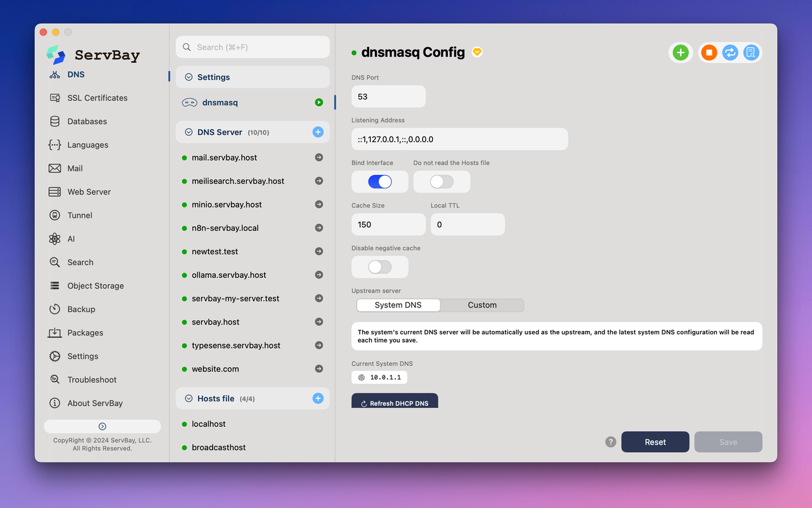The image size is (812, 508).
Task: Switch upstream server to Custom
Action: 482,305
